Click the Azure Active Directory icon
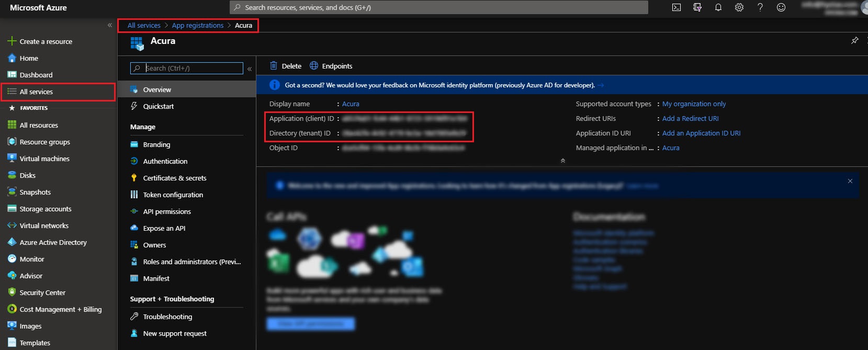 (x=12, y=242)
